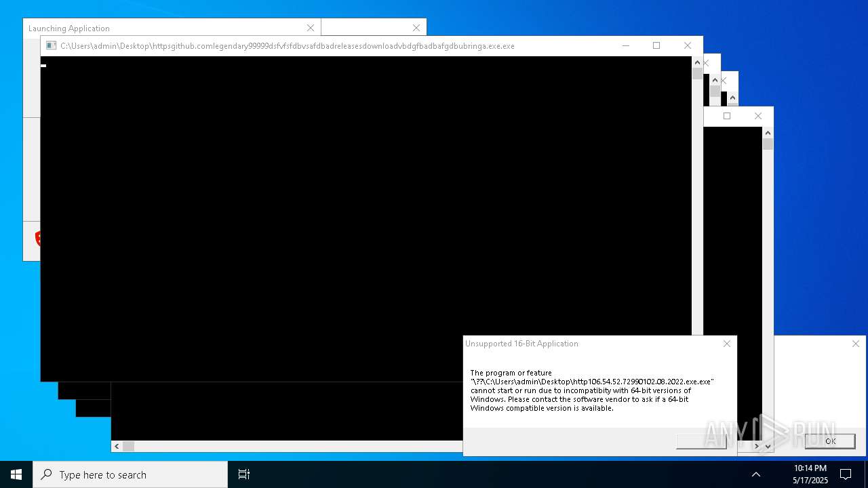
Task: Click OK in the rightmost partially hidden dialog
Action: (x=830, y=441)
